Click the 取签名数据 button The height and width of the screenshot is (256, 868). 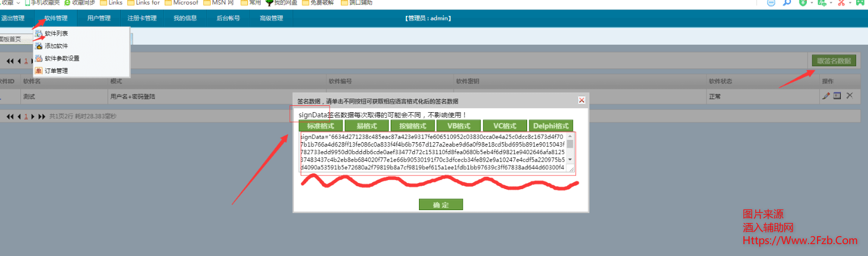point(833,61)
